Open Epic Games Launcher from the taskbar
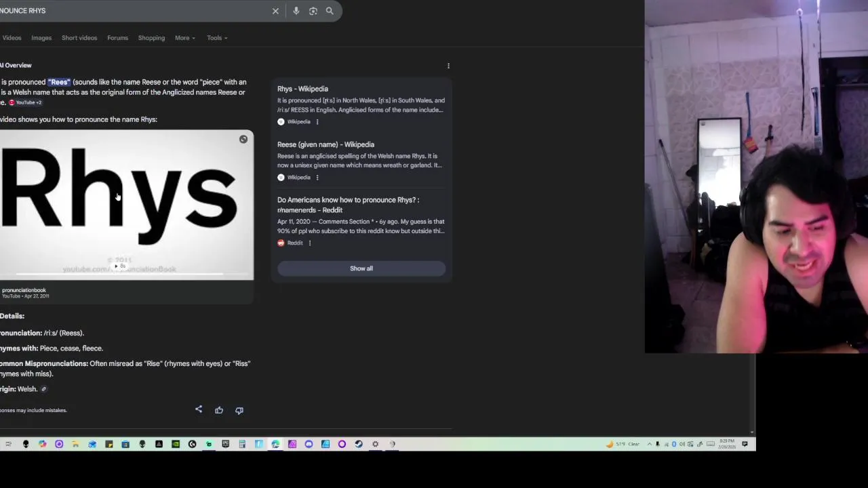The image size is (868, 488). point(225,444)
